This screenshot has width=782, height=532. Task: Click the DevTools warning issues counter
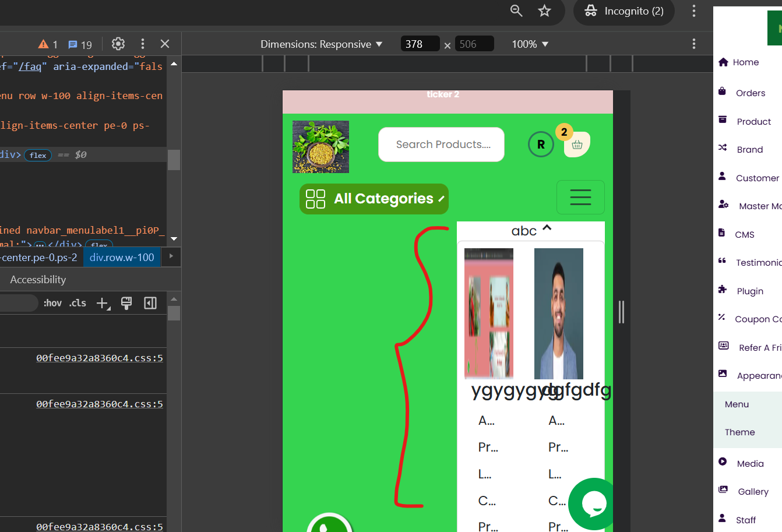[48, 44]
